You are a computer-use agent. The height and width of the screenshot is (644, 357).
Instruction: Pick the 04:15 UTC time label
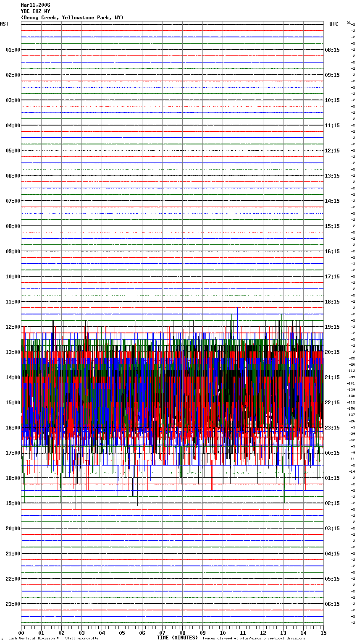(332, 554)
